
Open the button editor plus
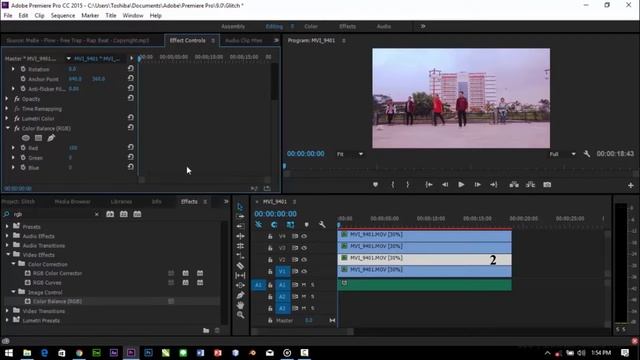631,185
